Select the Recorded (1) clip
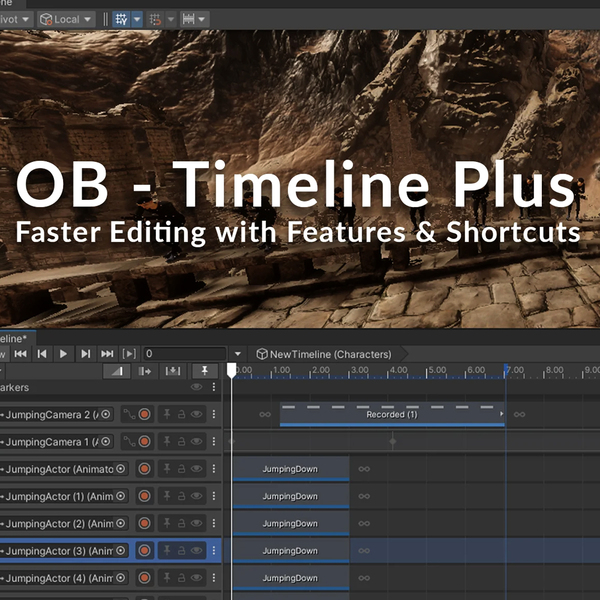The height and width of the screenshot is (600, 600). 392,414
